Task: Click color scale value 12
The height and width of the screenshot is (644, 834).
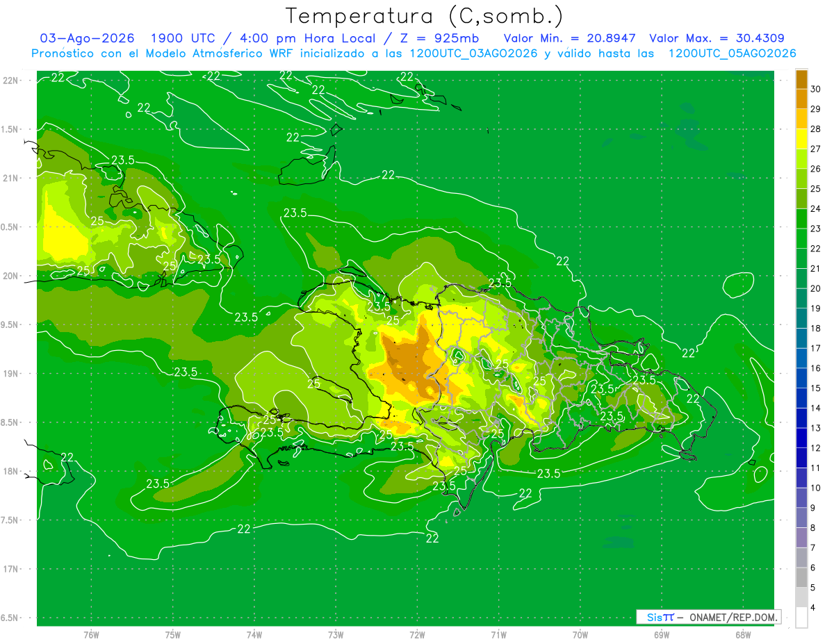Action: point(816,448)
